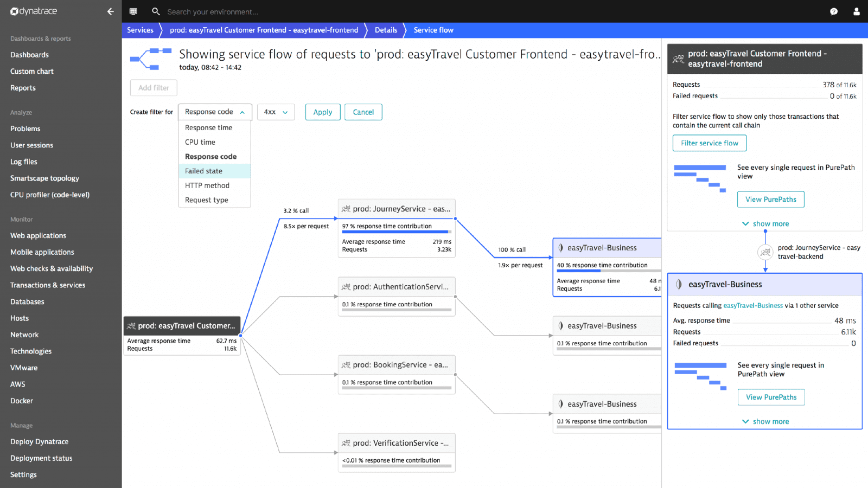The width and height of the screenshot is (868, 488).
Task: Click lower View PurePaths button
Action: [x=771, y=397]
